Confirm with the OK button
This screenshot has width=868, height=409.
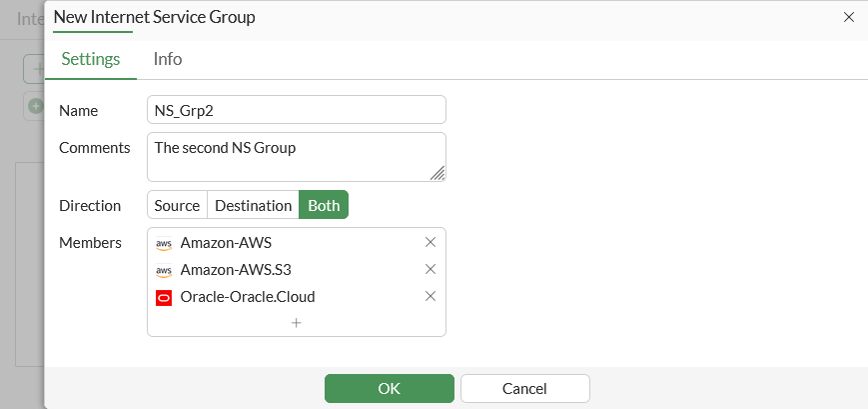(390, 388)
